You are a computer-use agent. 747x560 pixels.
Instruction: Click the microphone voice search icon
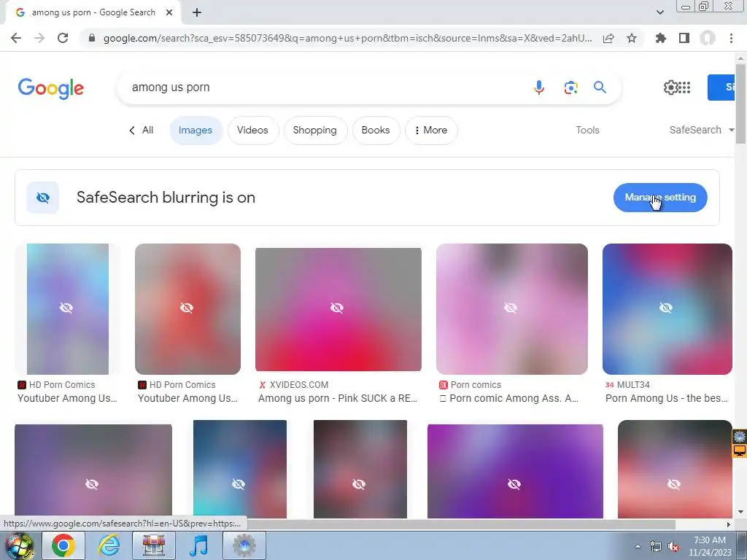539,87
